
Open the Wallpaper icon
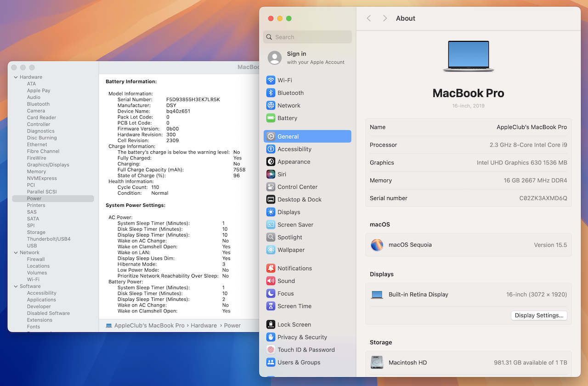271,250
